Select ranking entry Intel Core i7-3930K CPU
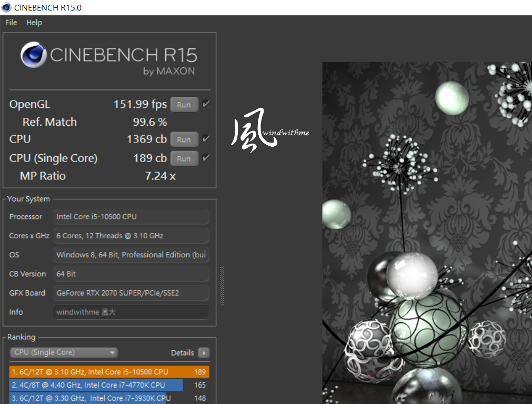Image resolution: width=532 pixels, height=404 pixels. tap(109, 398)
